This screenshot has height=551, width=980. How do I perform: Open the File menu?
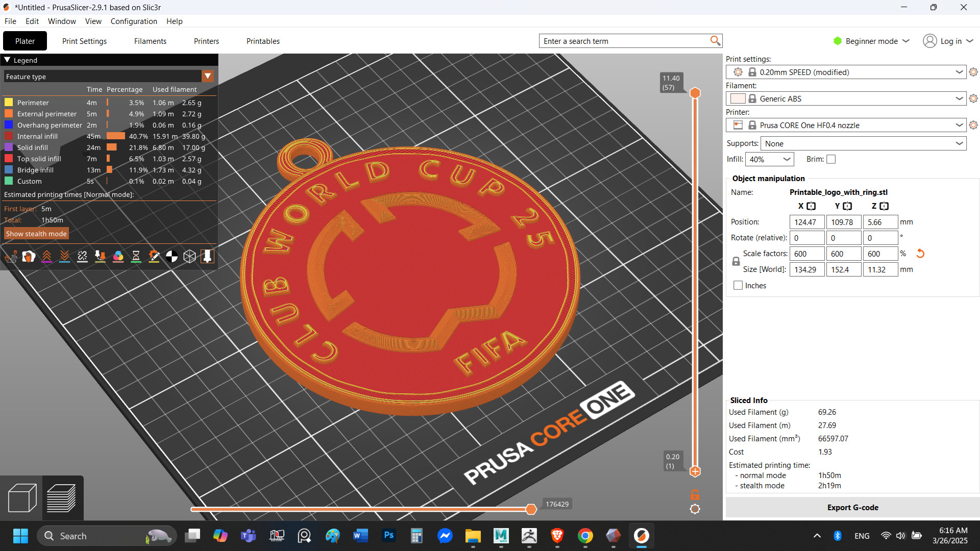10,21
